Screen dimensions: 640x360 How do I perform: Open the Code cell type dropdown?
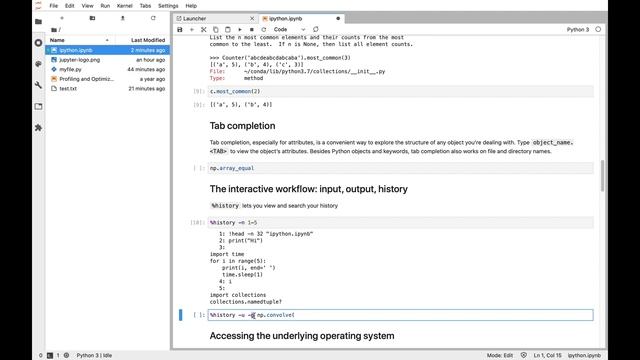click(289, 29)
